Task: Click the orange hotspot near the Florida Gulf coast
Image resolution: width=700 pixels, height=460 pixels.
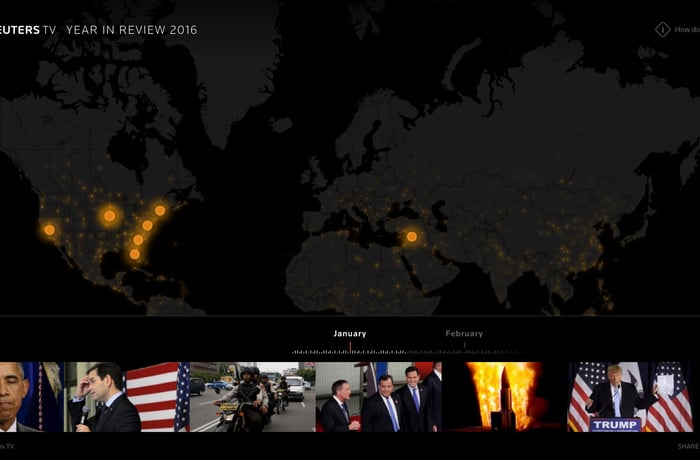Action: 135,254
